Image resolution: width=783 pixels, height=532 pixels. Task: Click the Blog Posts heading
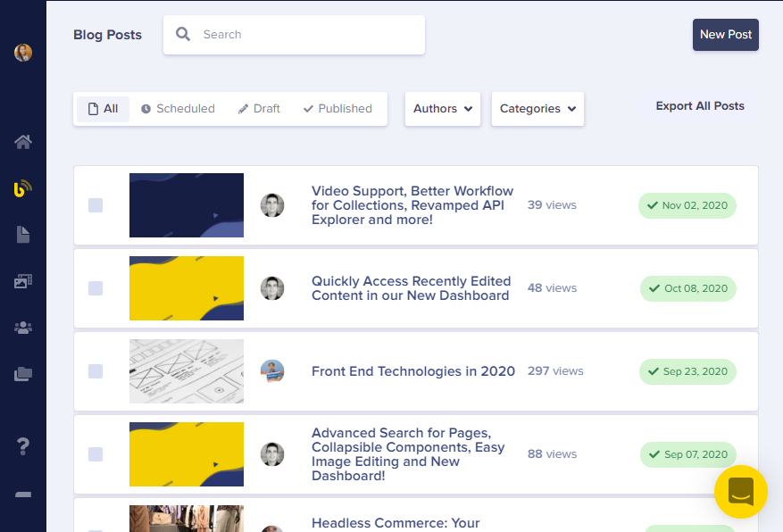pos(107,35)
